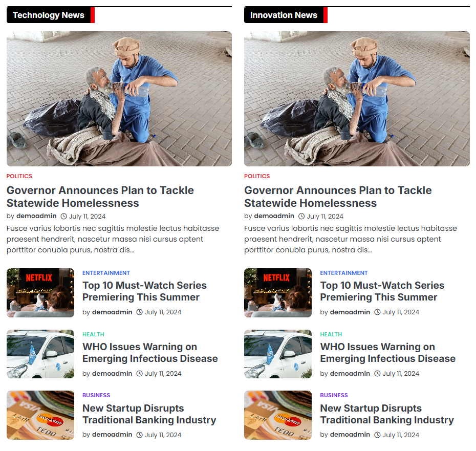Click clock icon in Innovation News WHO article
This screenshot has width=476, height=451.
click(377, 374)
